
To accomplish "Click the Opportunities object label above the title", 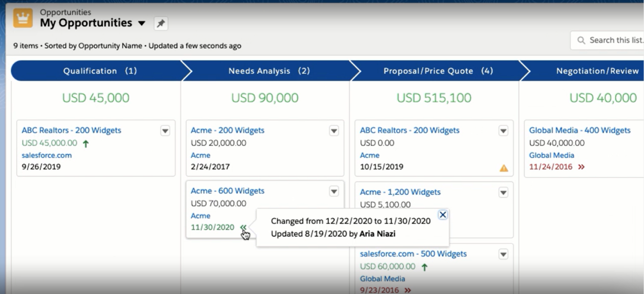I will [x=65, y=12].
